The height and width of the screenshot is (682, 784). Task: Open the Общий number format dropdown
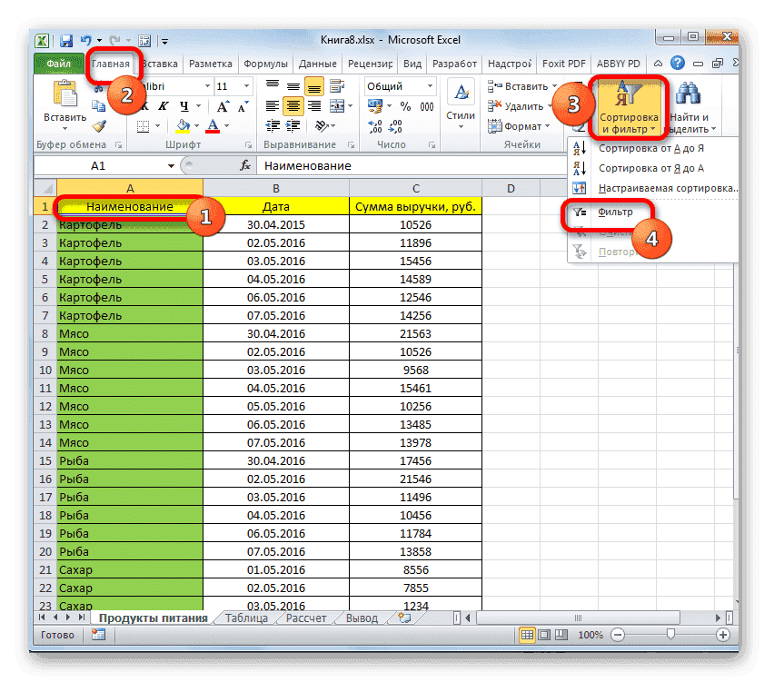click(430, 87)
